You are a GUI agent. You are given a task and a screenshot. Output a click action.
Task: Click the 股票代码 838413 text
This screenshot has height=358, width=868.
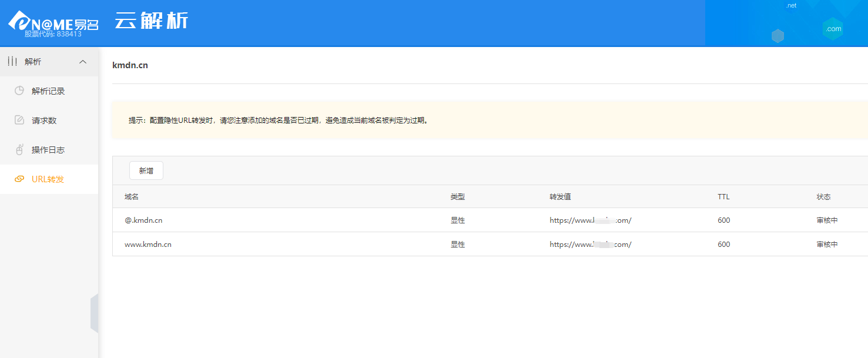(x=53, y=34)
